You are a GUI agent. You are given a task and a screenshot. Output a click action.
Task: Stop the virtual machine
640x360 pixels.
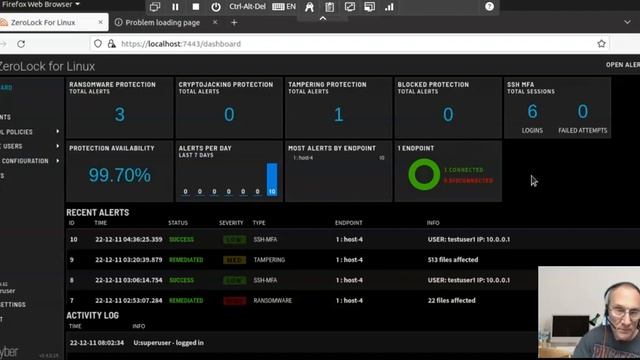196,7
